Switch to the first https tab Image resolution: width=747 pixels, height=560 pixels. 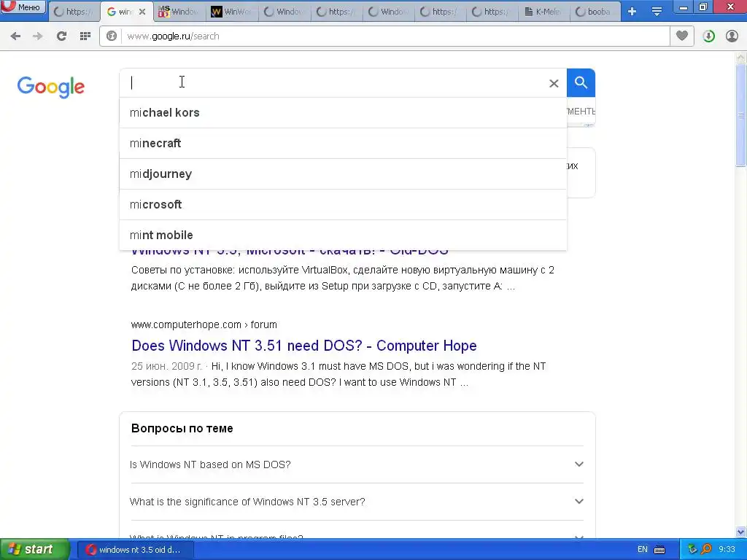click(74, 12)
